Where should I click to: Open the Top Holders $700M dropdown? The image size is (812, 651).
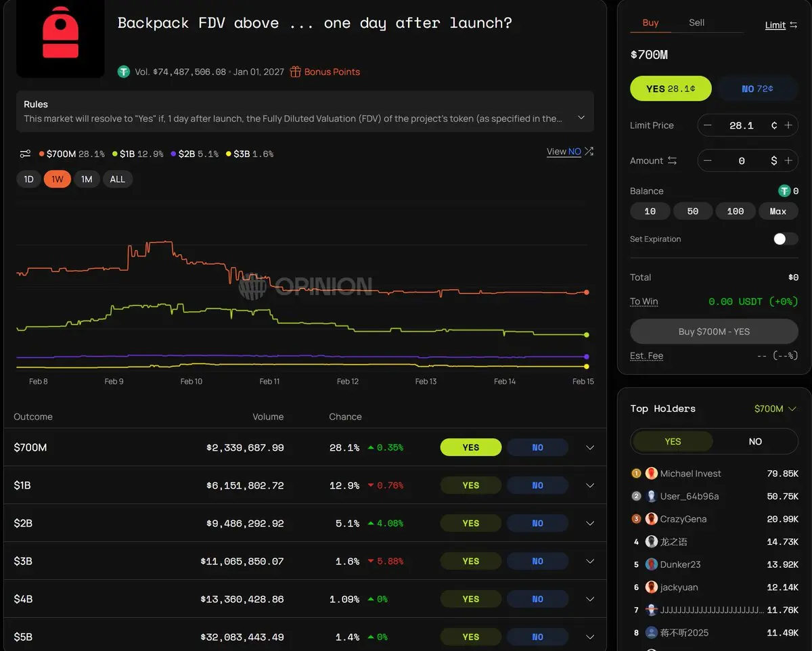775,409
